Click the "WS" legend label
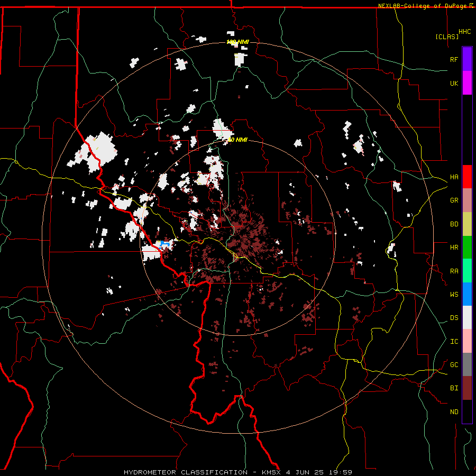Viewport: 476px width, 476px height. click(454, 295)
